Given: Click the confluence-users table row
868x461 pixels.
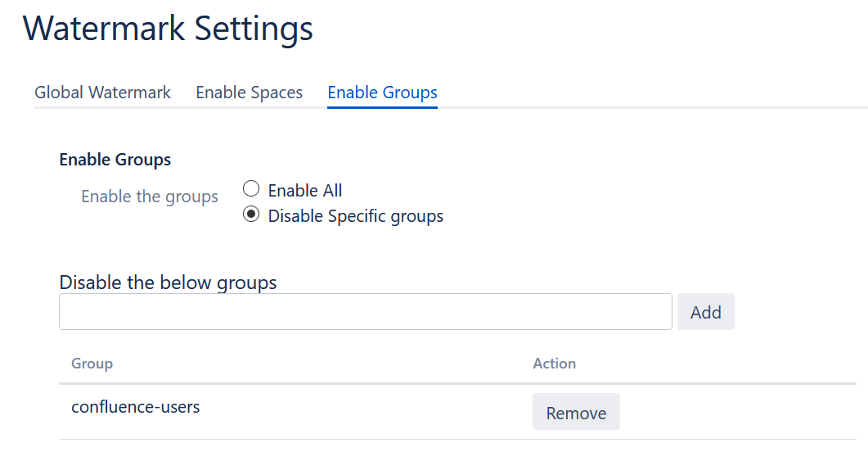Looking at the screenshot, I should click(458, 412).
